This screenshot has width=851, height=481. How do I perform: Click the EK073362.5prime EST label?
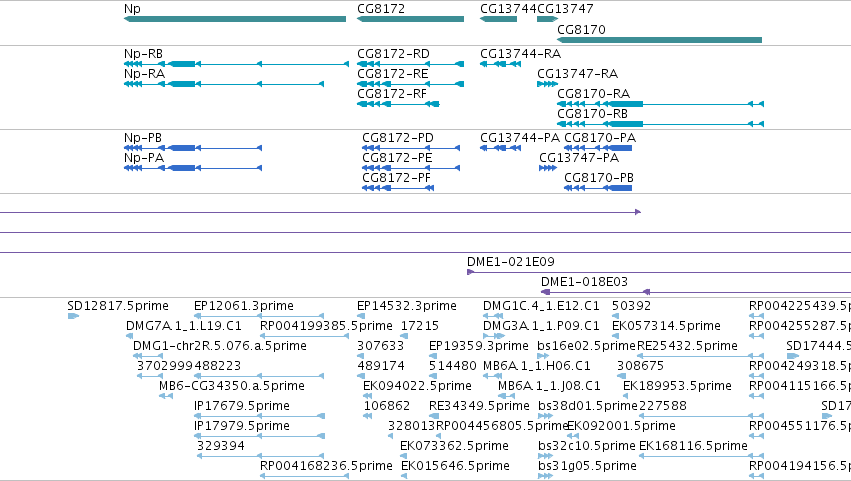point(454,446)
